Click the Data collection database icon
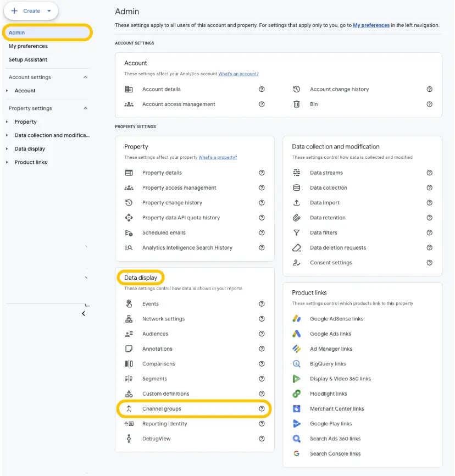This screenshot has width=455, height=476. [x=296, y=187]
